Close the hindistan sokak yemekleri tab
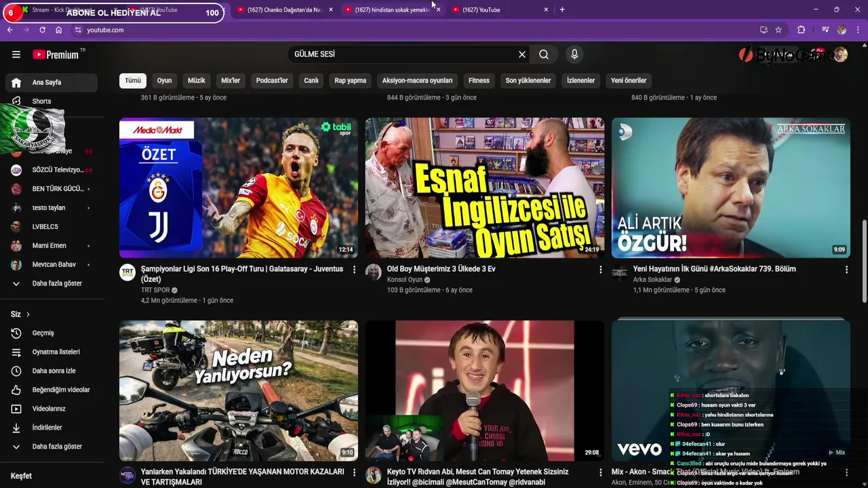Viewport: 868px width, 488px height. [x=438, y=9]
